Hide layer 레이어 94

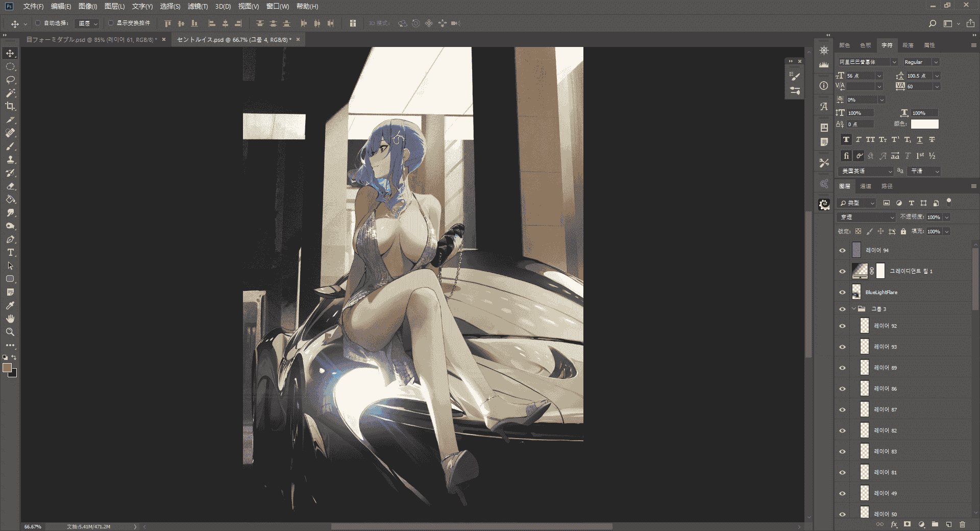pos(843,250)
